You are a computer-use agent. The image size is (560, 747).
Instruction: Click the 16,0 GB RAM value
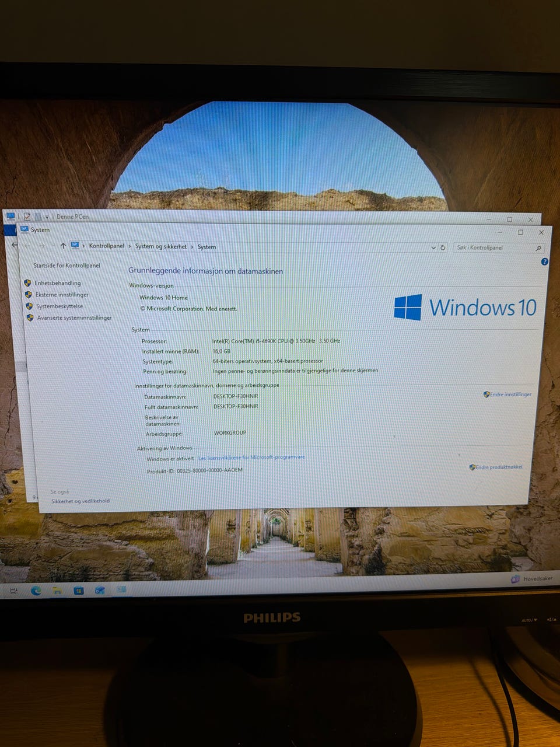tap(221, 351)
